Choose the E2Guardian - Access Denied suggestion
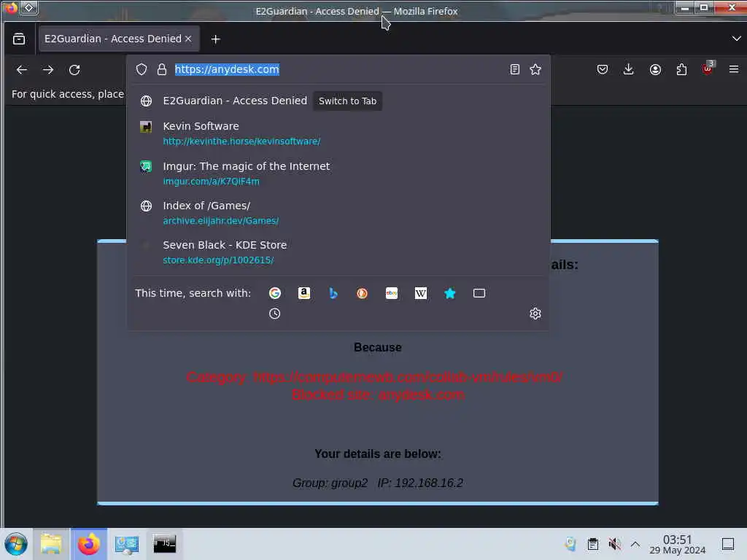Viewport: 747px width, 560px height. pos(338,101)
